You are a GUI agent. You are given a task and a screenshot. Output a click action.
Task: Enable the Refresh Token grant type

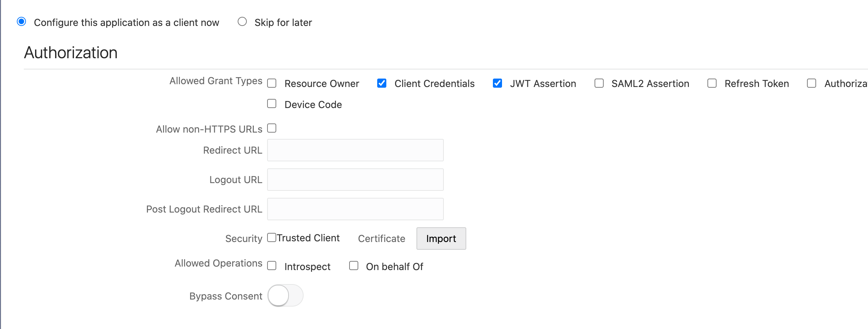(x=712, y=83)
